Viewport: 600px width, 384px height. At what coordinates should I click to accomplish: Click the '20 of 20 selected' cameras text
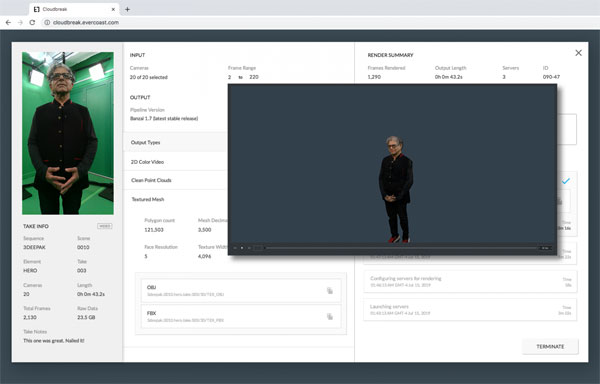(x=148, y=77)
